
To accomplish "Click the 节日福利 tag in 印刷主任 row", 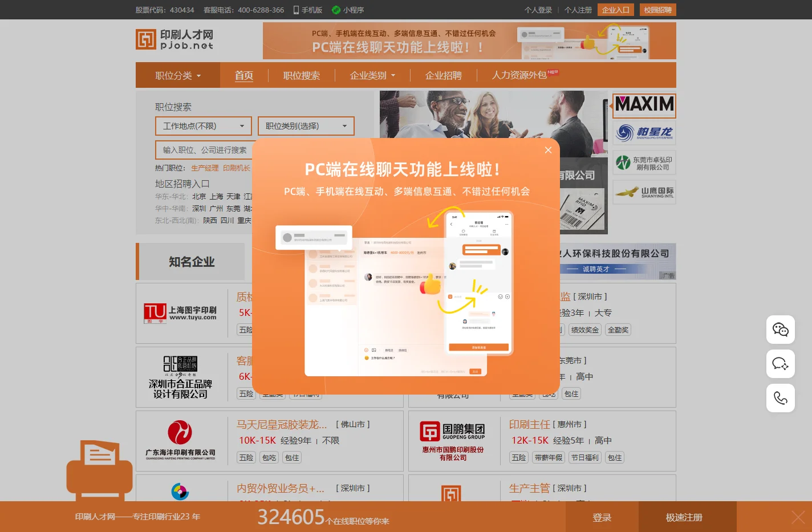I will pos(585,457).
